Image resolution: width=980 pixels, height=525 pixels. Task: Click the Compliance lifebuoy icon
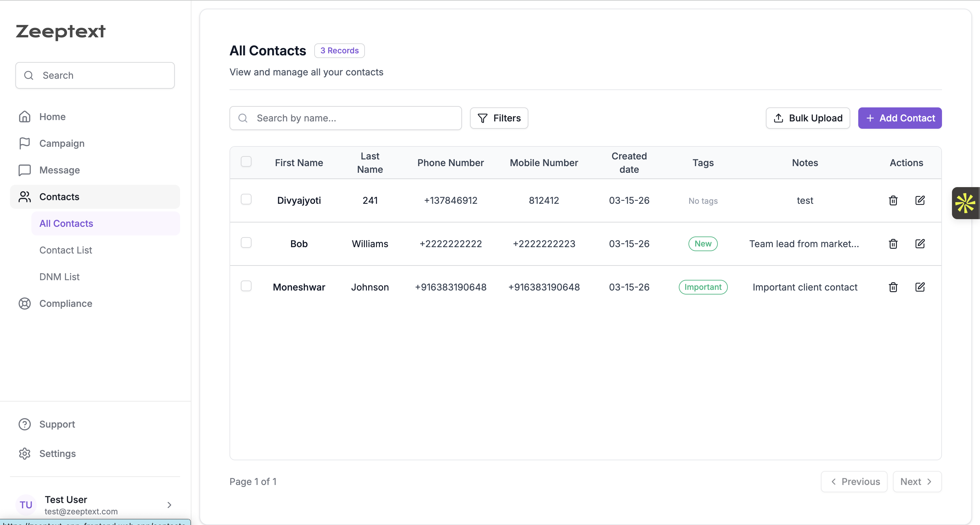point(25,304)
